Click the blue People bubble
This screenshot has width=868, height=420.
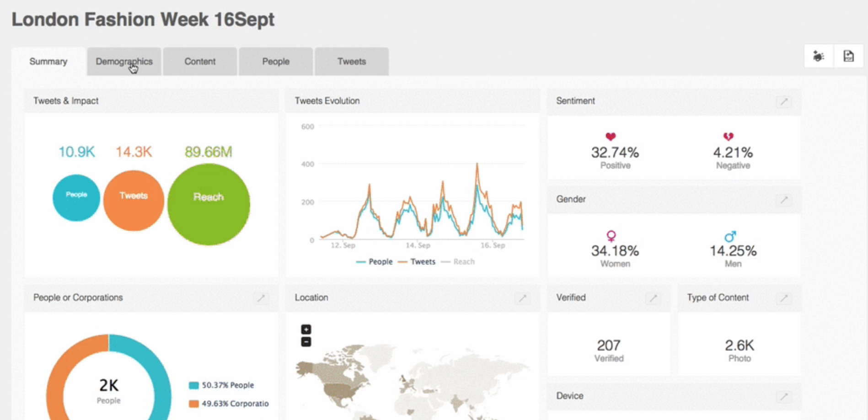pos(76,197)
